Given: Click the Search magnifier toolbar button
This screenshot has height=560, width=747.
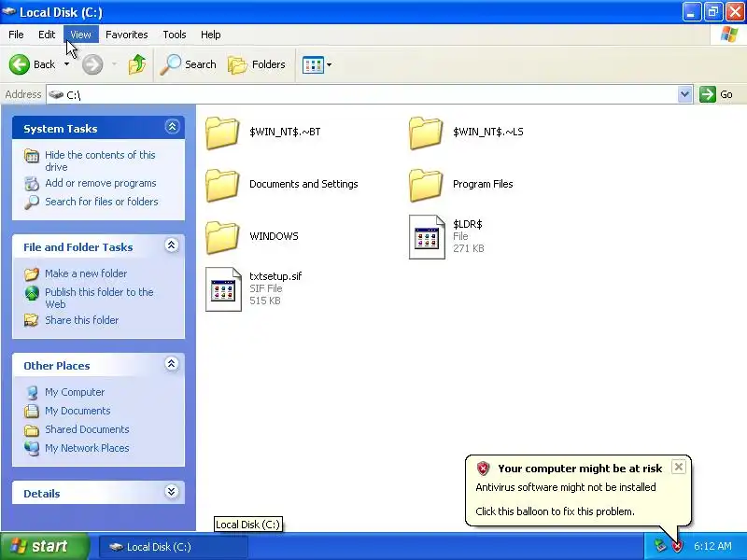Looking at the screenshot, I should [189, 64].
